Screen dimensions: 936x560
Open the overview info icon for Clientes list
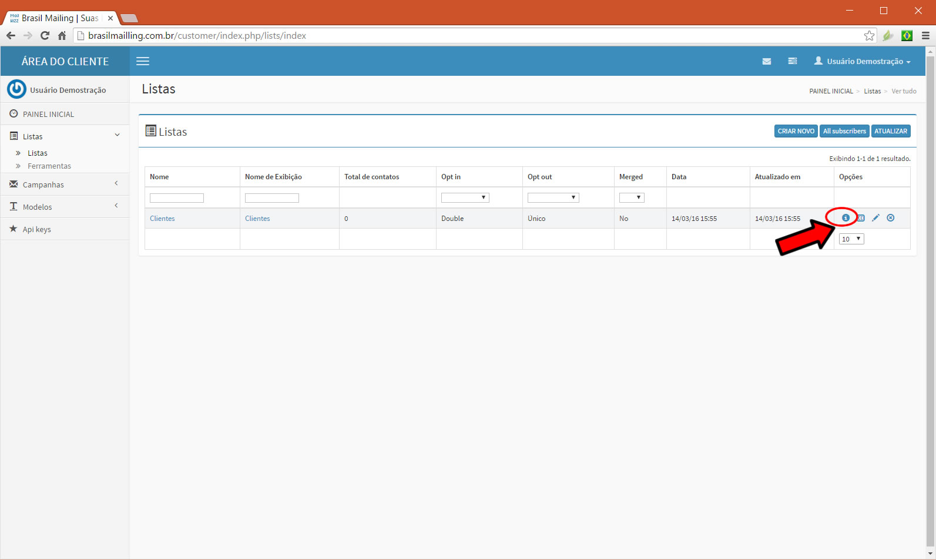pyautogui.click(x=846, y=218)
